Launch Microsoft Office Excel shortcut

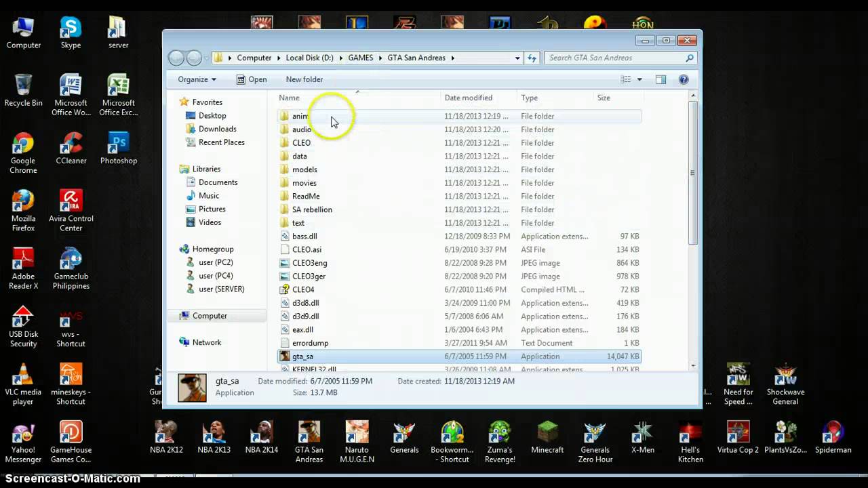tap(118, 95)
